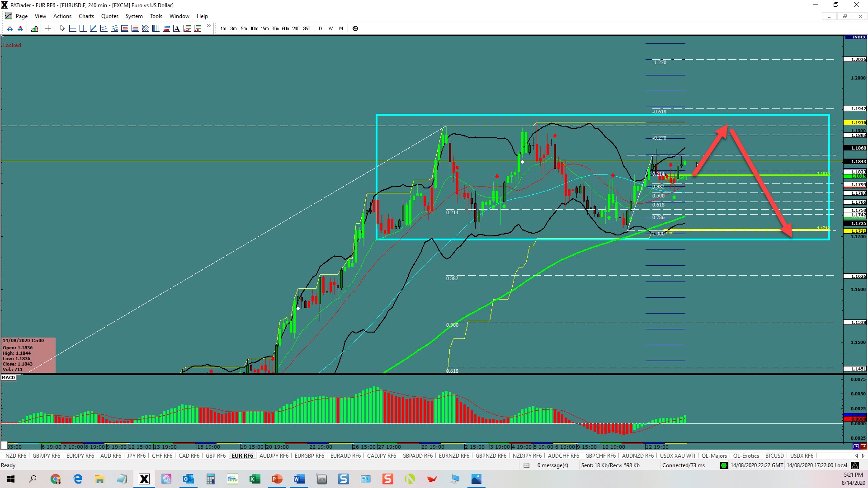The image size is (868, 488).
Task: Switch chart to 360 minute timeframe
Action: (x=307, y=28)
